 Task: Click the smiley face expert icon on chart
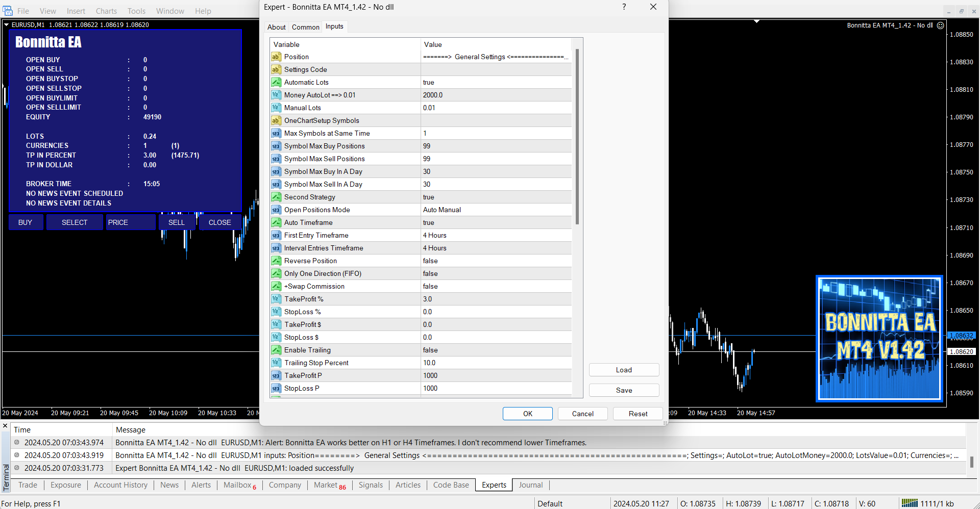point(941,25)
